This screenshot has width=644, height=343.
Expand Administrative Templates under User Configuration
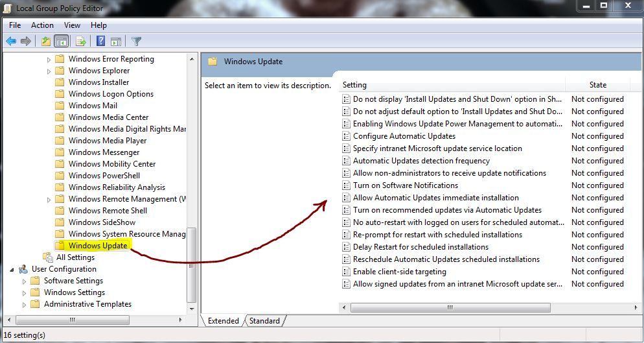[24, 305]
